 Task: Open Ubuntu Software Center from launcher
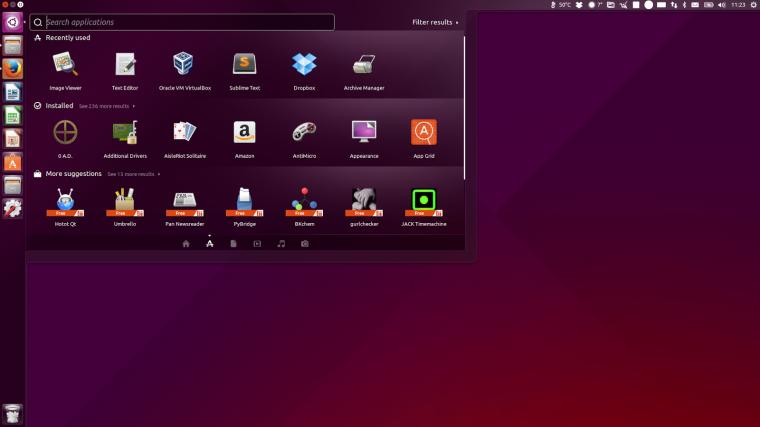(x=12, y=162)
